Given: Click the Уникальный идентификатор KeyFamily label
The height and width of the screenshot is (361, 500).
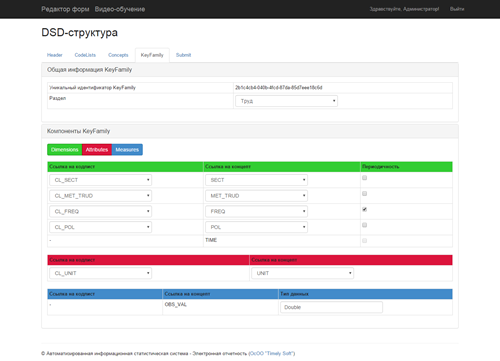Looking at the screenshot, I should click(92, 88).
